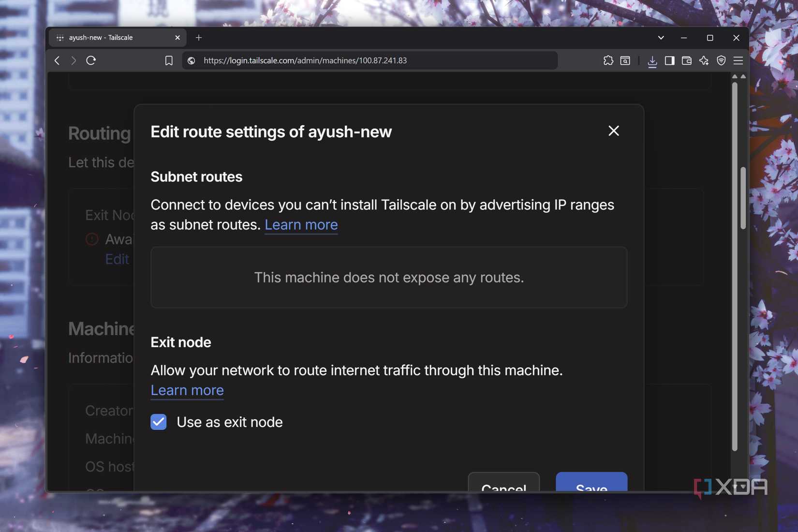798x532 pixels.
Task: Open the VPN shield icon
Action: coord(721,60)
